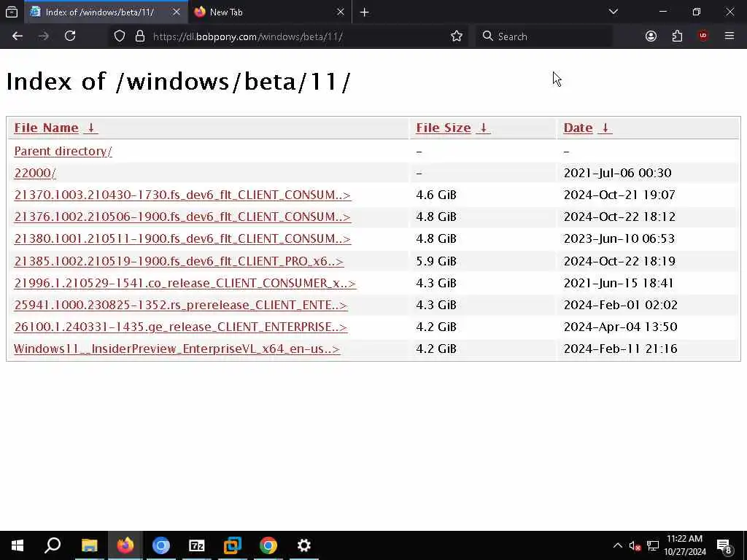Image resolution: width=747 pixels, height=560 pixels.
Task: Open the notification center icon
Action: [x=724, y=546]
